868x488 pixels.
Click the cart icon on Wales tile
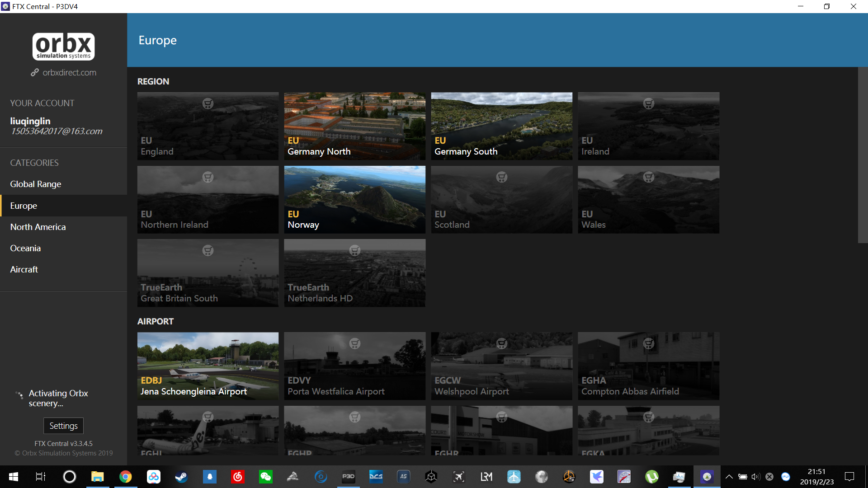pos(649,177)
